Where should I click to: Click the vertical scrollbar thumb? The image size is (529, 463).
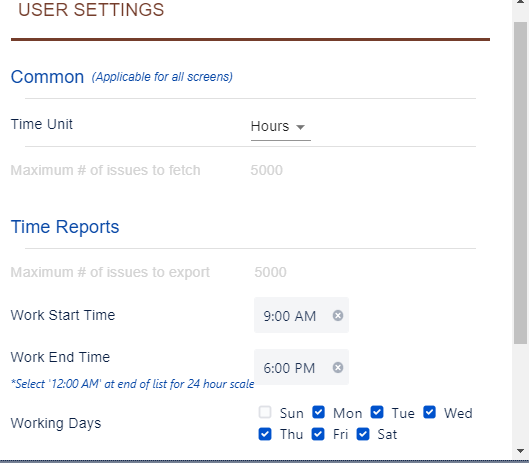(x=520, y=183)
